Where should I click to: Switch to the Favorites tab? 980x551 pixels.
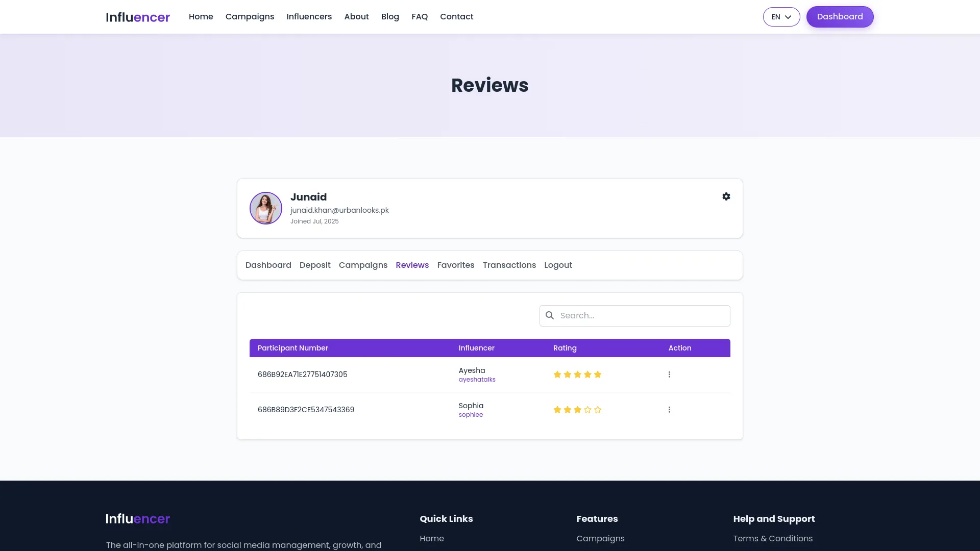click(x=455, y=265)
